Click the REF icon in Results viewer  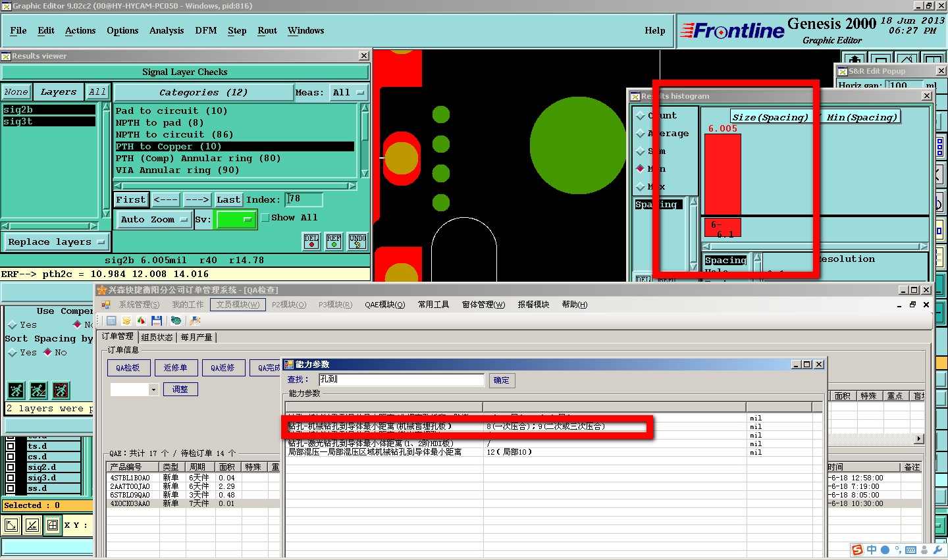[334, 242]
